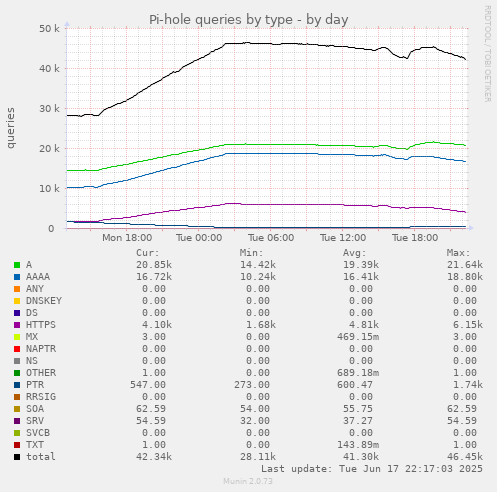Click the black total legend swatch
Screen dimensions: 497x492
(17, 457)
